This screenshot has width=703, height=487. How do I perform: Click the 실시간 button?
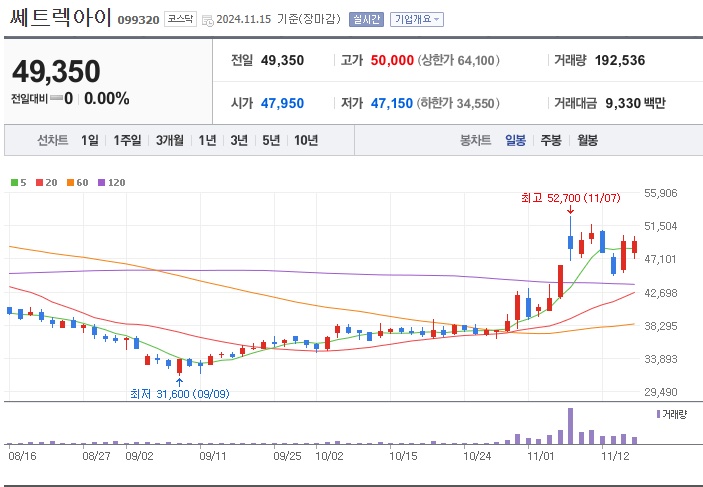(366, 19)
